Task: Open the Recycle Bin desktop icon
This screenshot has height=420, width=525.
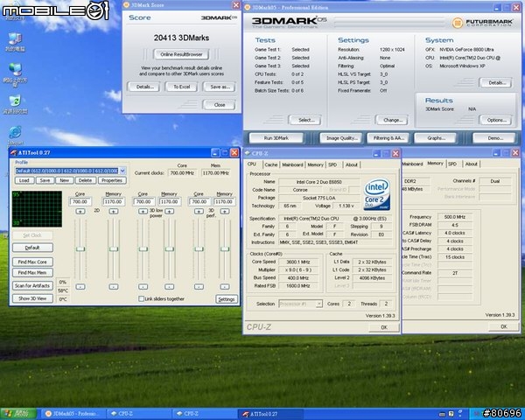Action: click(x=15, y=104)
